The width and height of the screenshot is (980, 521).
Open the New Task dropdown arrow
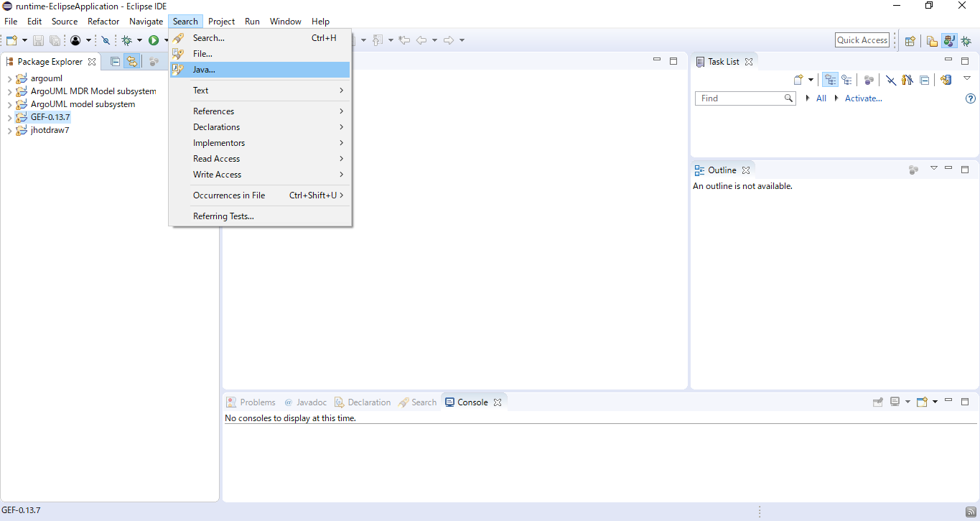(x=811, y=80)
